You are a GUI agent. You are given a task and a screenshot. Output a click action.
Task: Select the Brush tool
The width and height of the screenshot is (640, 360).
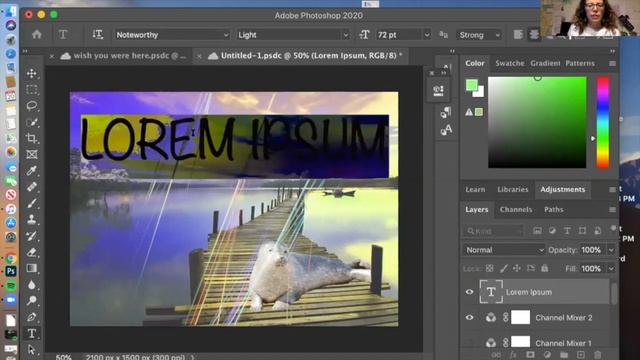click(32, 203)
